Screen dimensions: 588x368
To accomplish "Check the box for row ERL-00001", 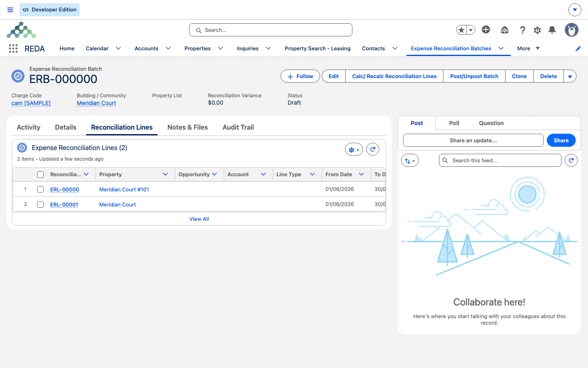I will click(40, 204).
